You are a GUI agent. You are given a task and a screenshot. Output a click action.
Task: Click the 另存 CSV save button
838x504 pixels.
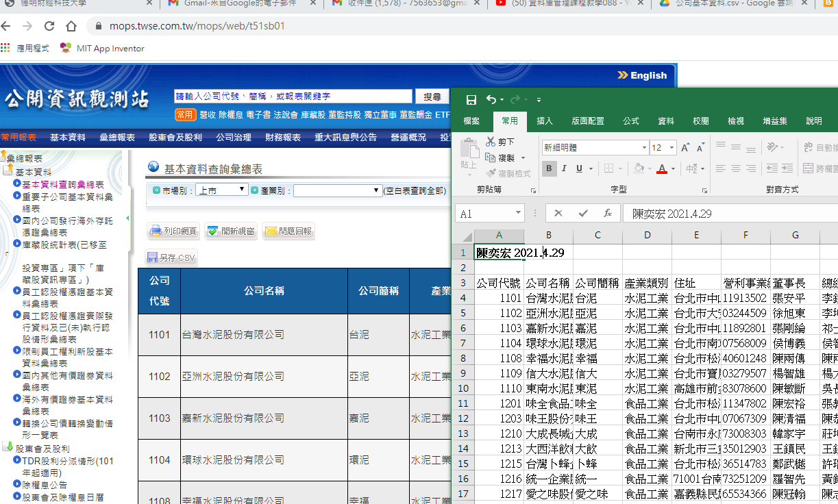[x=171, y=258]
